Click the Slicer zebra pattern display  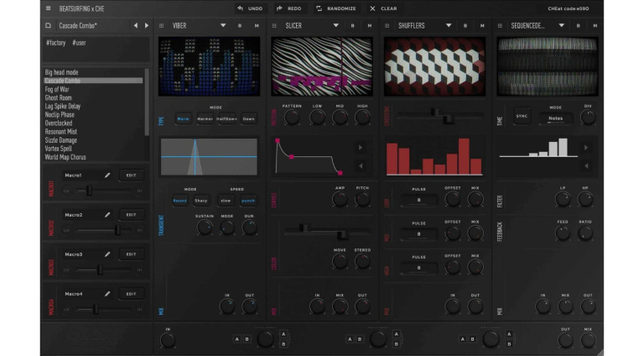click(x=322, y=66)
